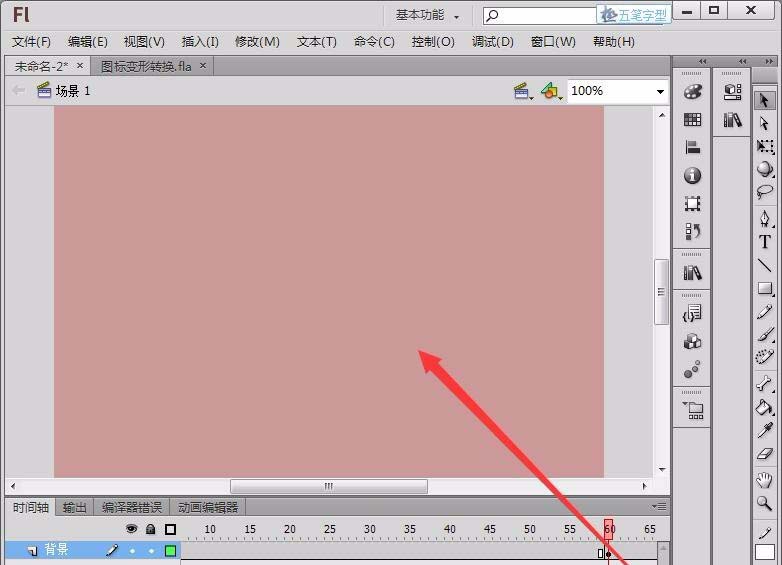Image resolution: width=782 pixels, height=565 pixels.
Task: Click the stroke color pencil control
Action: 765,534
